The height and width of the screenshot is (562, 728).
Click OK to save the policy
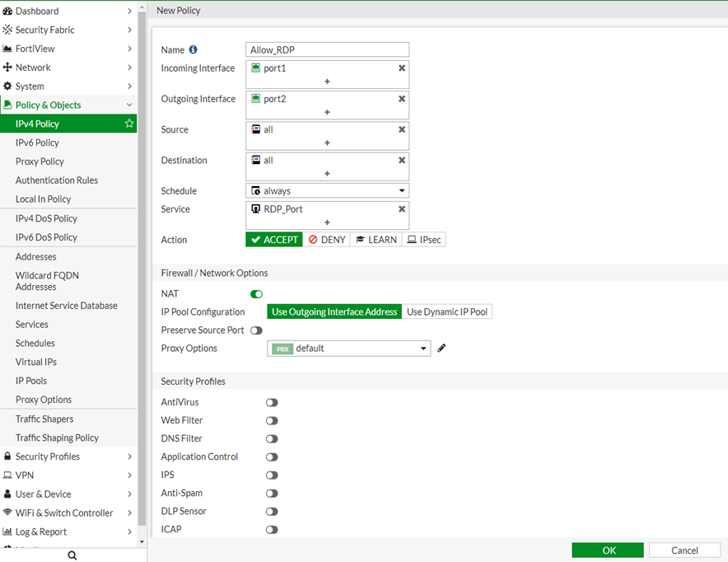tap(608, 550)
